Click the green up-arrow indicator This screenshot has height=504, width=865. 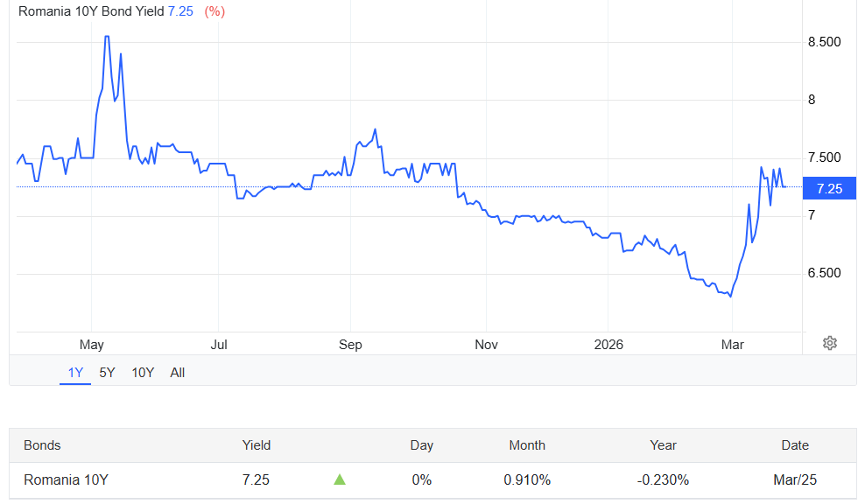(340, 479)
